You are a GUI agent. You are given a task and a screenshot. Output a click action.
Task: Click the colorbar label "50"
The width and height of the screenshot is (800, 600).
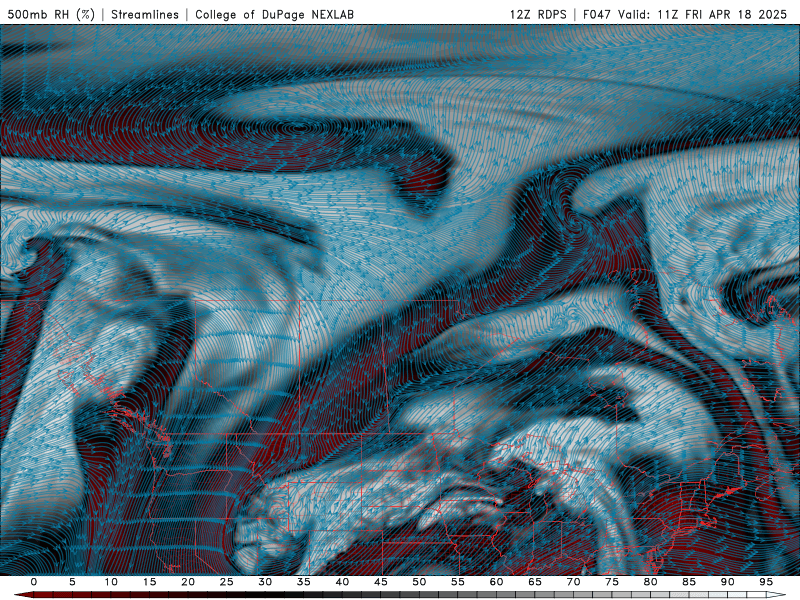419,582
